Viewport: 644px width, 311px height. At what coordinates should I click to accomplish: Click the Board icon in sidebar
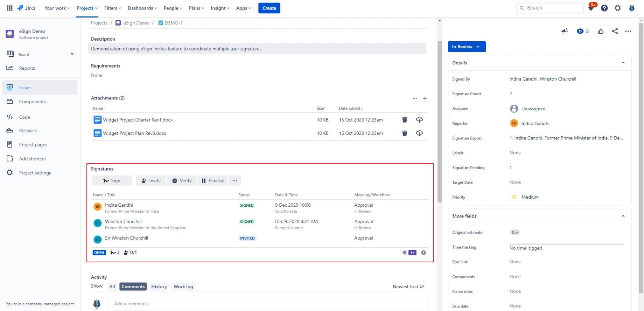coord(10,54)
